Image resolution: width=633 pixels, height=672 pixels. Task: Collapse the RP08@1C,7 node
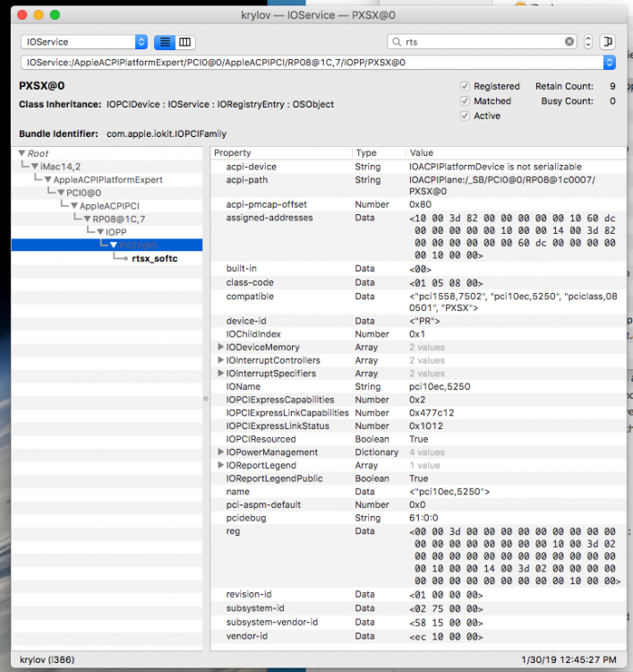tap(88, 219)
